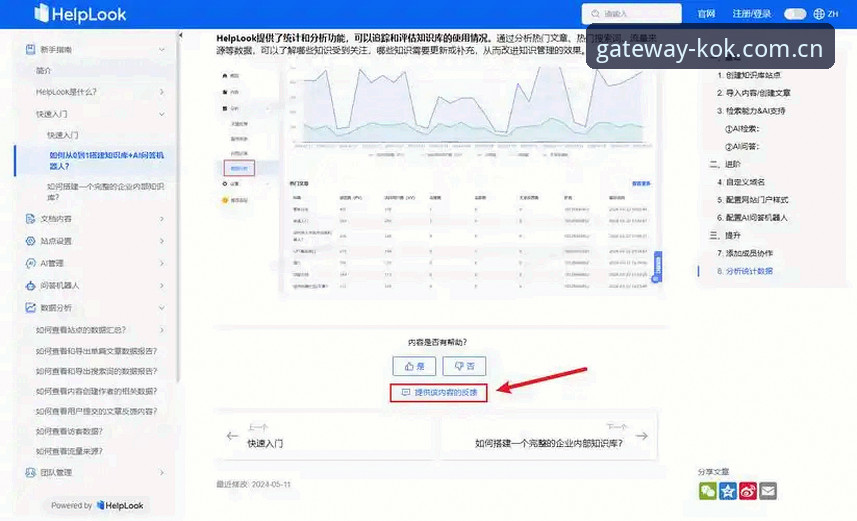The height and width of the screenshot is (521, 857).
Task: Open 如何查看和导出单篇文章数据报告?
Action: click(x=96, y=351)
